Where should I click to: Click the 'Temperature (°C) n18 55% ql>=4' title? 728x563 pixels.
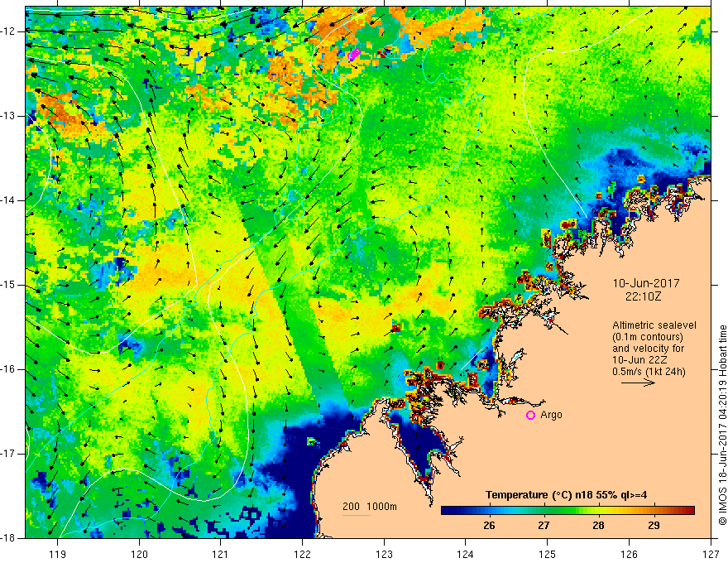566,495
